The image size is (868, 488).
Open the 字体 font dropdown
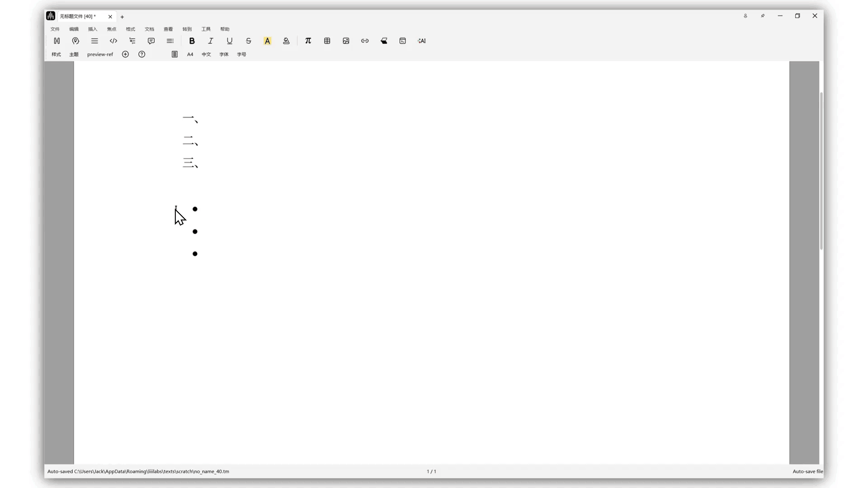pos(224,54)
